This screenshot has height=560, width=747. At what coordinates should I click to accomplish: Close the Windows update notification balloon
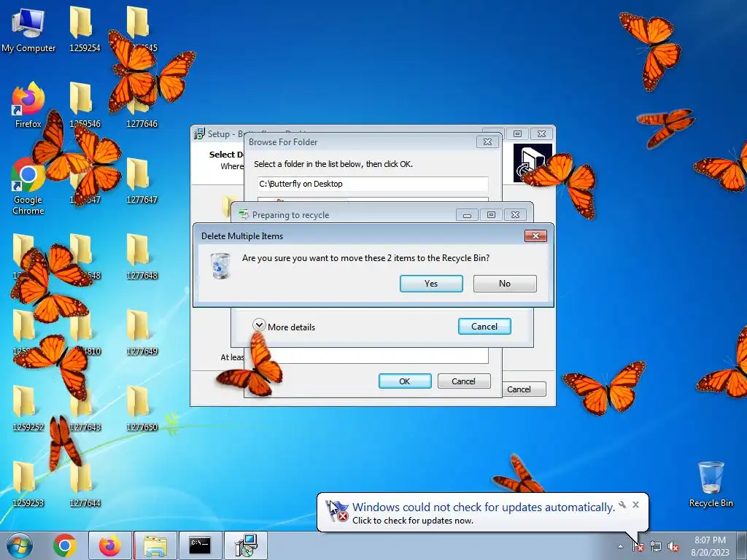tap(635, 505)
